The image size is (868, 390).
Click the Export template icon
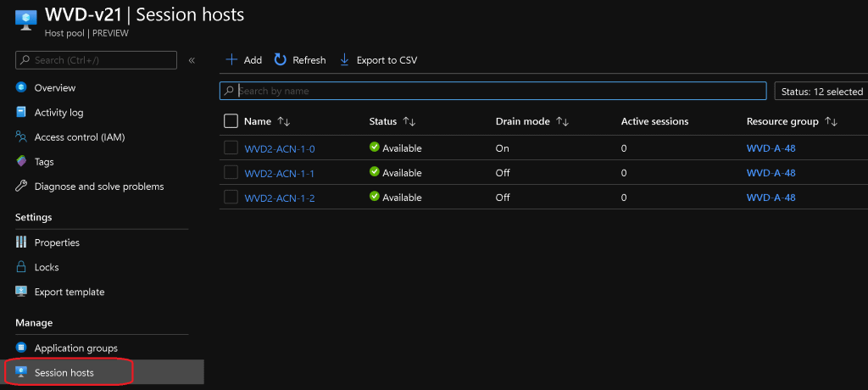21,292
